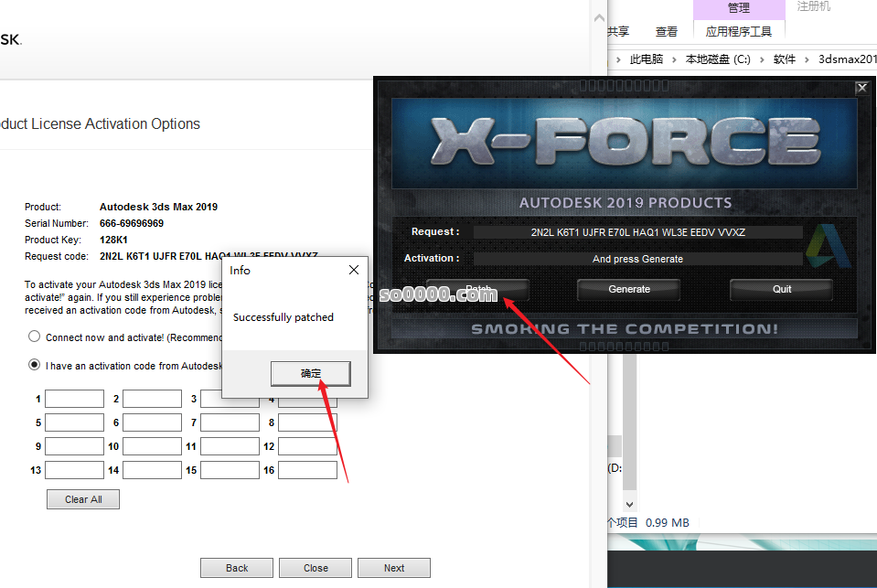Switch to the 共享 ribbon tab
The image size is (877, 588).
[619, 32]
